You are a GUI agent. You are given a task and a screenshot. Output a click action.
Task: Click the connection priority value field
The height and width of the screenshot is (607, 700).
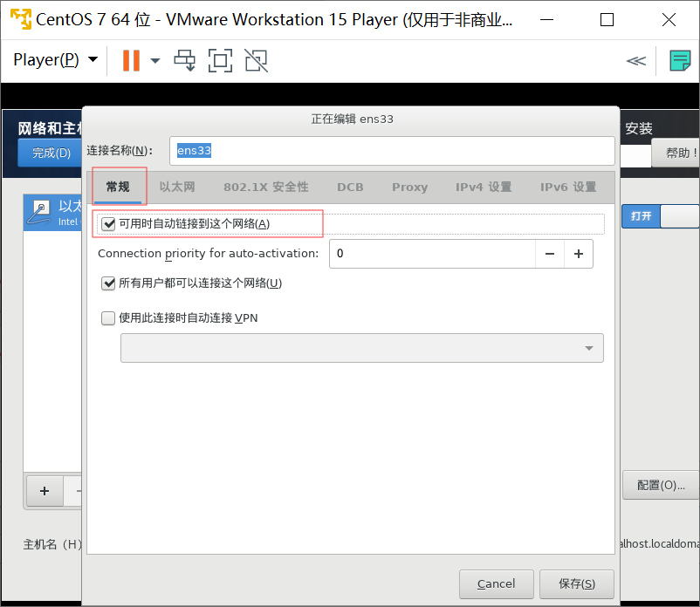pos(432,254)
